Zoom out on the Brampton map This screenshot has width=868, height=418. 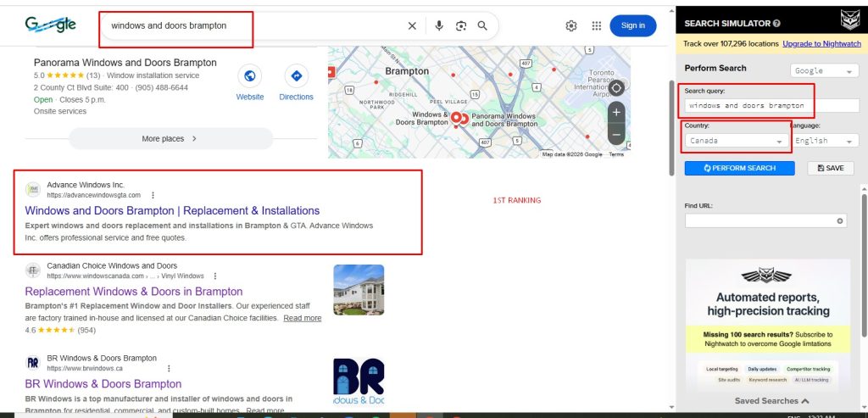tap(616, 135)
